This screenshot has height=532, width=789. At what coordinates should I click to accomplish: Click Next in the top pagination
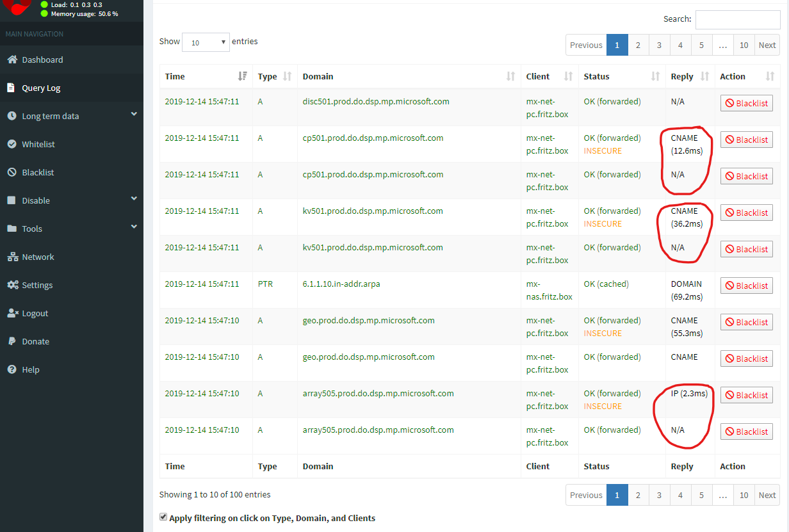(x=767, y=45)
